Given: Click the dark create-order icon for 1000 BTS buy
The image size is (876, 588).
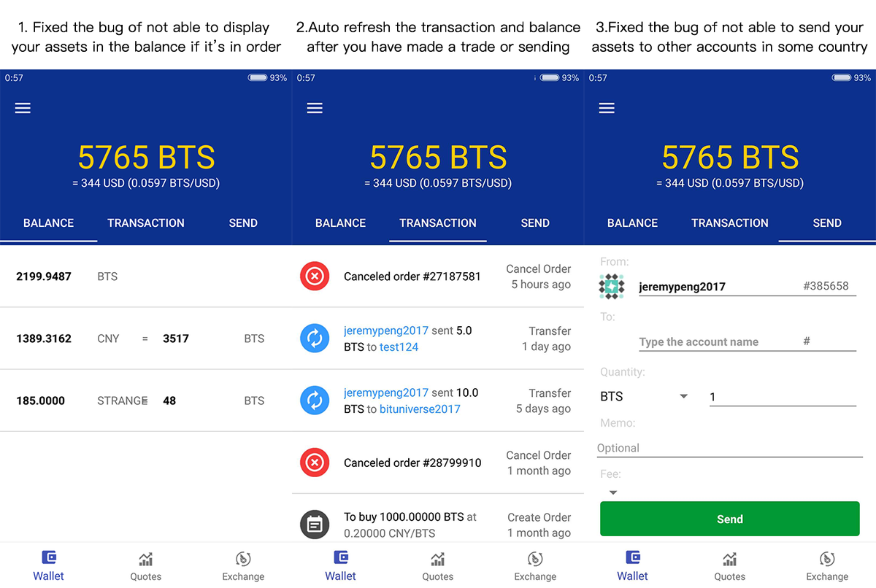Looking at the screenshot, I should pos(315,525).
